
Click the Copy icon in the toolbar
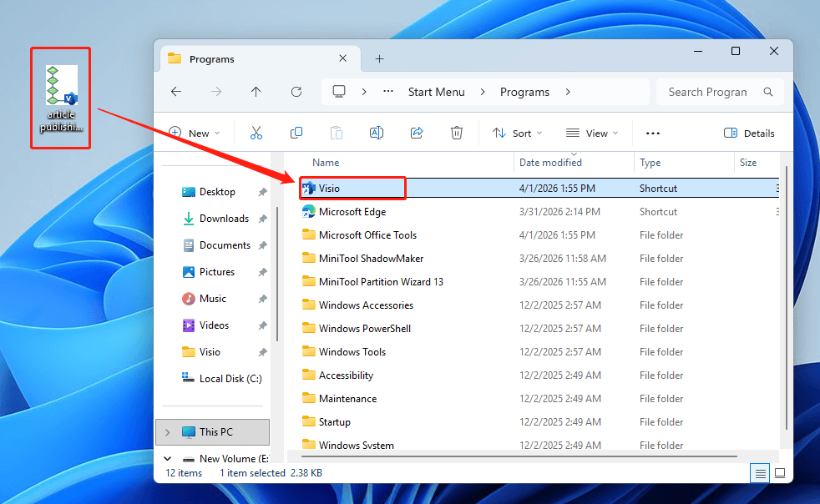coord(296,133)
